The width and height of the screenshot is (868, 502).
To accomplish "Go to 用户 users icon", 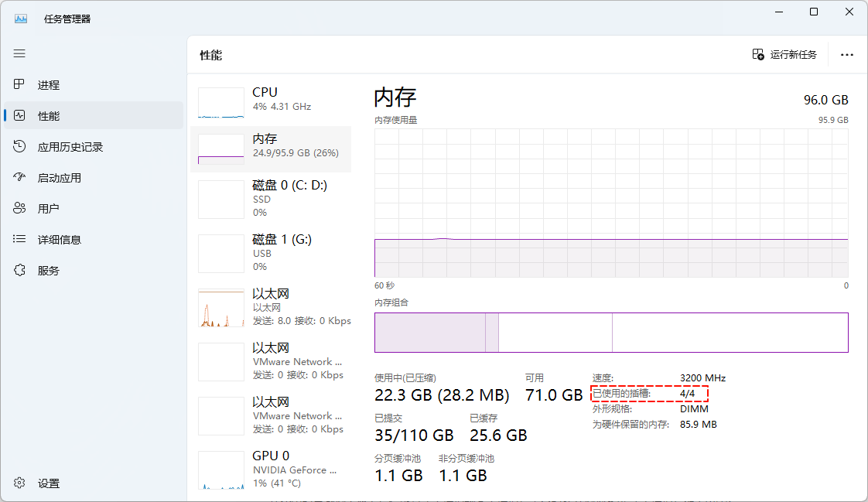I will 20,208.
